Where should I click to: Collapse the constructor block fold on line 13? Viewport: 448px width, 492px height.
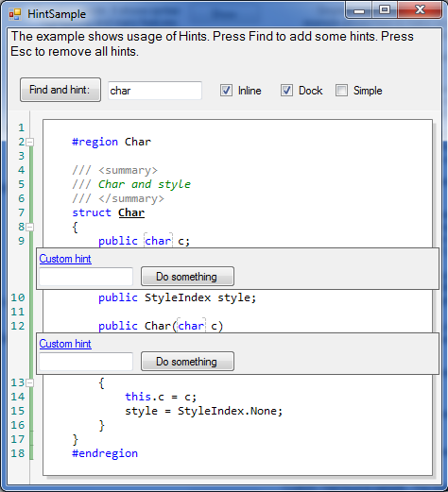30,382
